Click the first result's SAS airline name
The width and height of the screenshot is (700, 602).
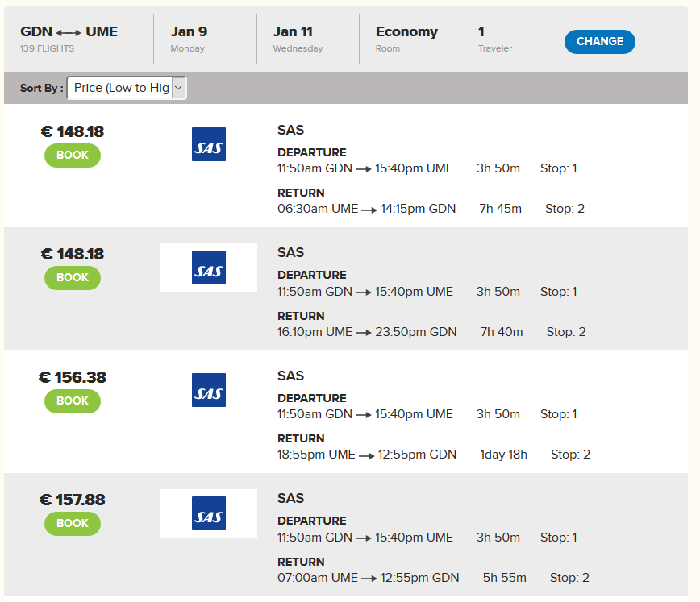coord(290,130)
